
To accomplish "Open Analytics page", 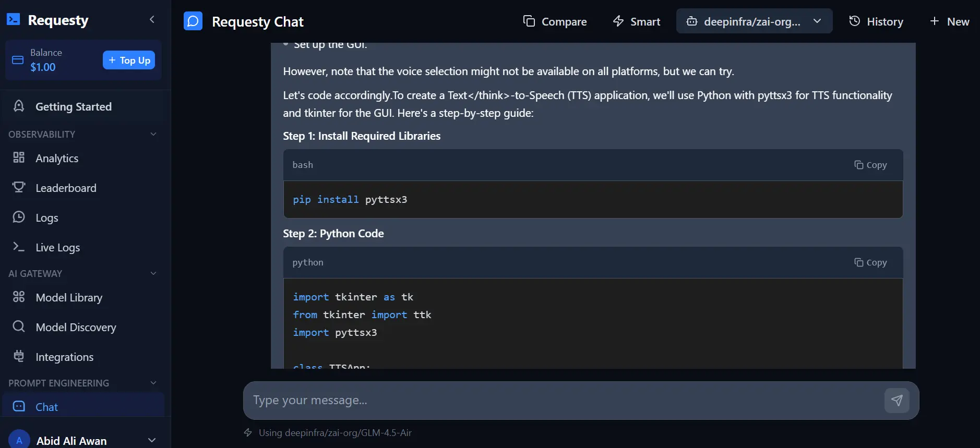I will pos(57,158).
